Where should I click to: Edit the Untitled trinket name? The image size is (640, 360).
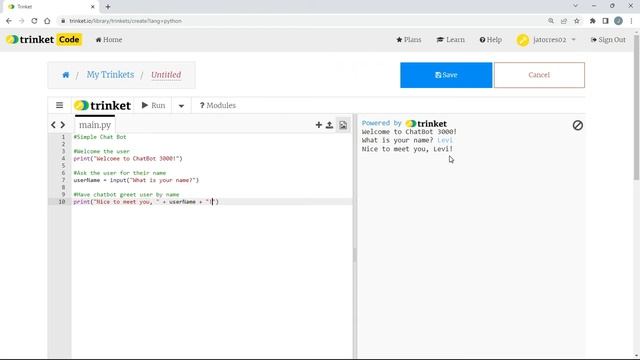(x=166, y=75)
